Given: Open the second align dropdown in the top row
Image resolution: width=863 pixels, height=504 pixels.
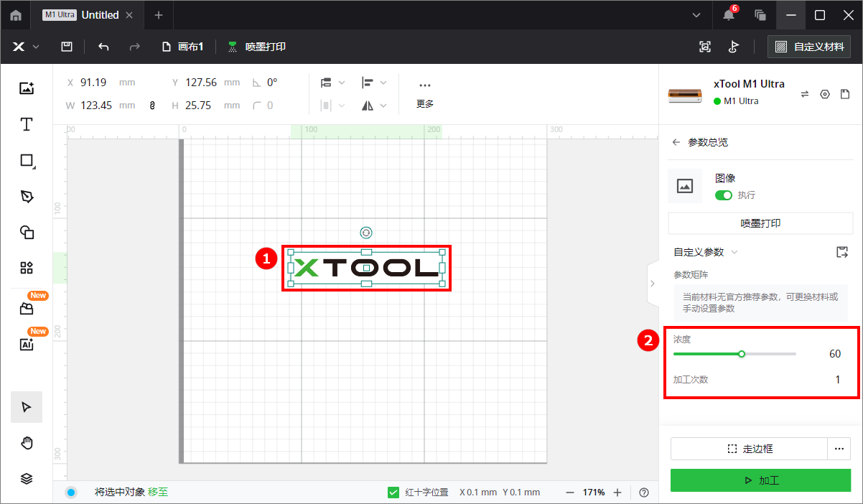Looking at the screenshot, I should (x=374, y=83).
